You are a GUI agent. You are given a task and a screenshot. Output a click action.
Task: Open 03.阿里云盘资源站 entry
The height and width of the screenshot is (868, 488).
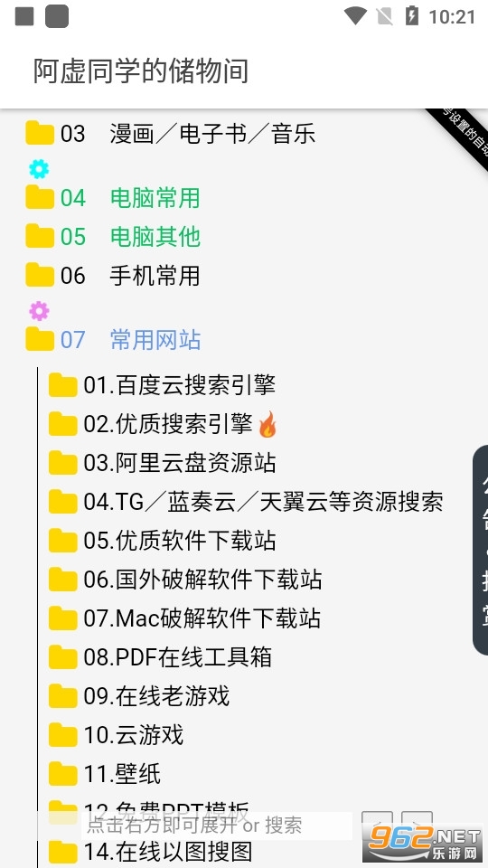[162, 463]
